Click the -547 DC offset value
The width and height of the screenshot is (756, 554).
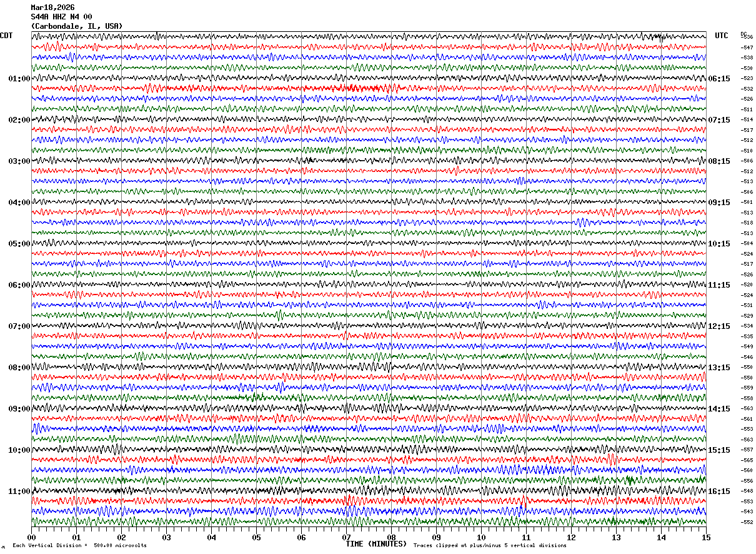[x=747, y=48]
